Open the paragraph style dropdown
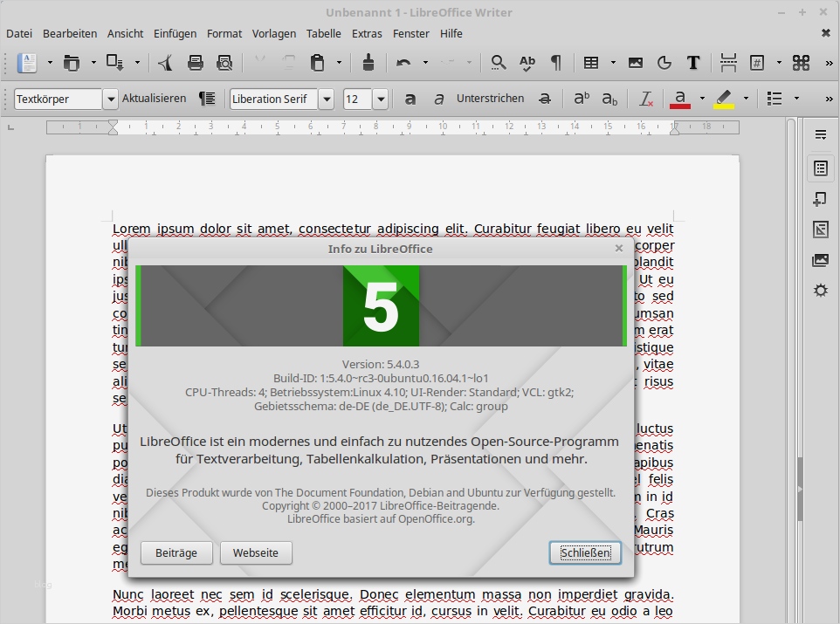The image size is (840, 624). [110, 99]
